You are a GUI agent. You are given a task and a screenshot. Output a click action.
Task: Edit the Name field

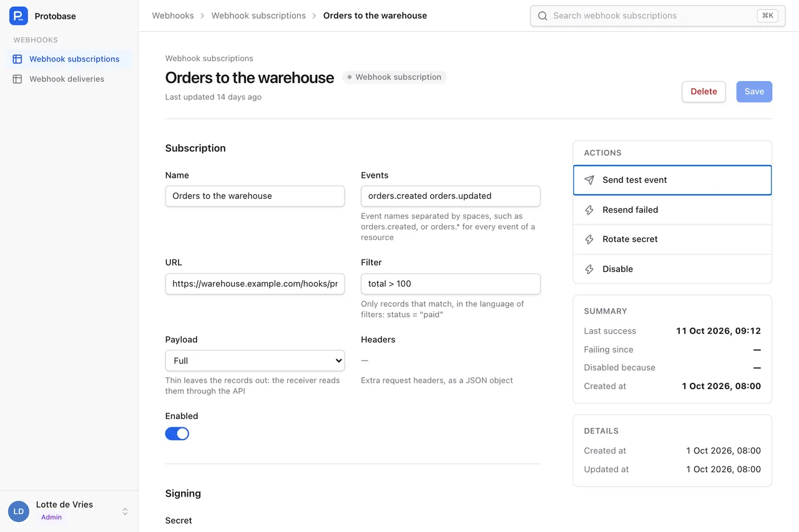(255, 196)
